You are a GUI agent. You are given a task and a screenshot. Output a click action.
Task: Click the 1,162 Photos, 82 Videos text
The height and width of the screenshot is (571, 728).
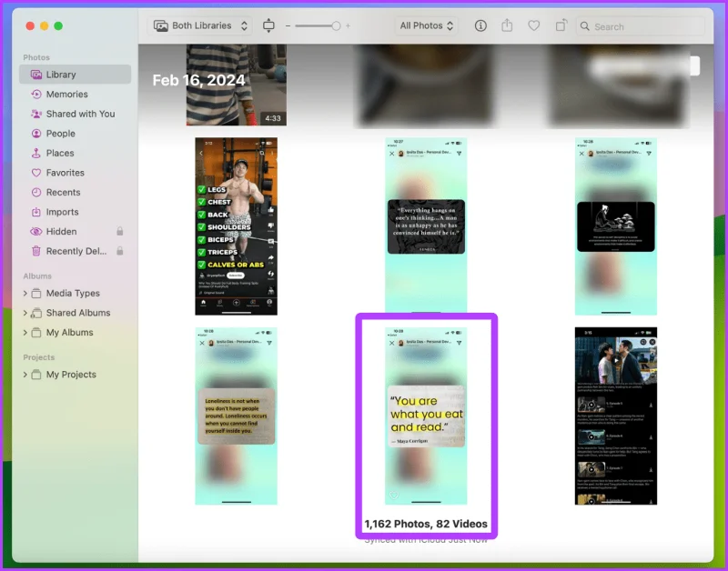426,524
